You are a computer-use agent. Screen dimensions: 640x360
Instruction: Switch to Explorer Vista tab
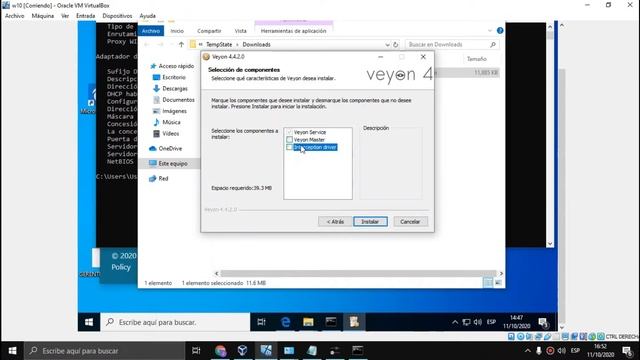click(x=240, y=31)
